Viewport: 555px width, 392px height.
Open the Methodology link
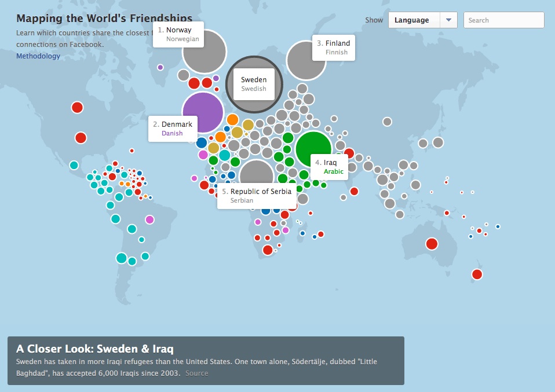click(38, 56)
